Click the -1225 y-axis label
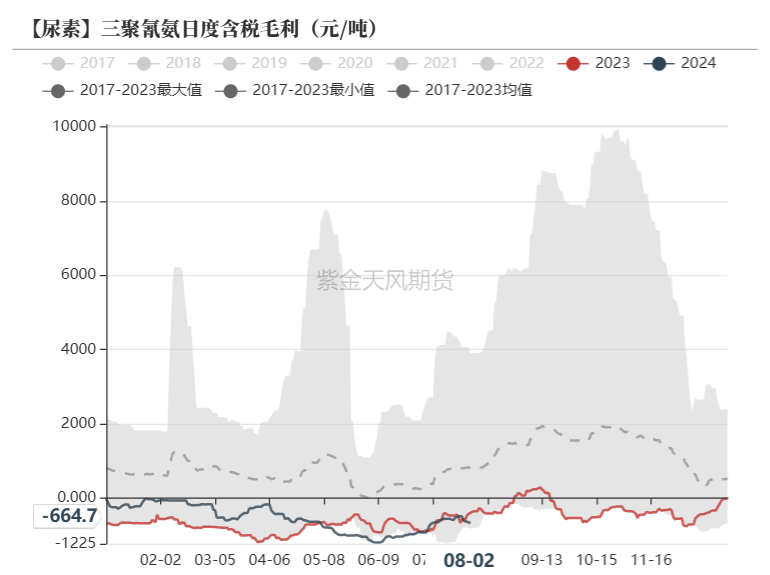Screen dimensions: 770x575 (x=76, y=543)
